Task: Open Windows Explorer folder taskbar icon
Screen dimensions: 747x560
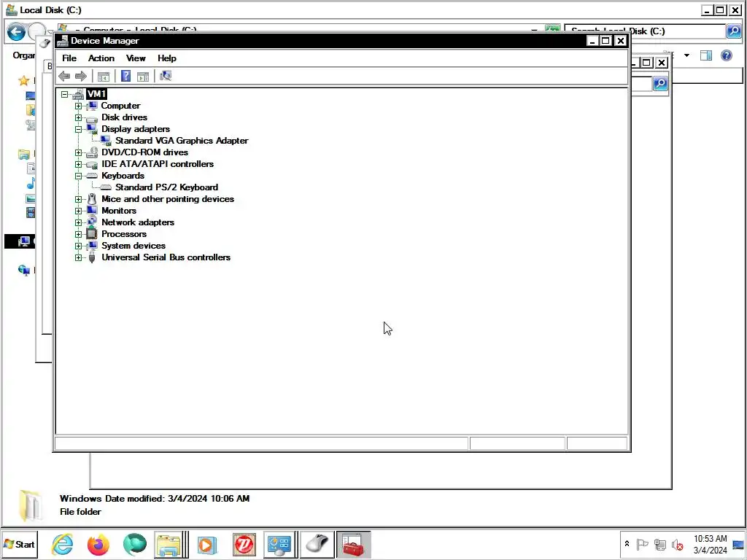Action: point(169,545)
